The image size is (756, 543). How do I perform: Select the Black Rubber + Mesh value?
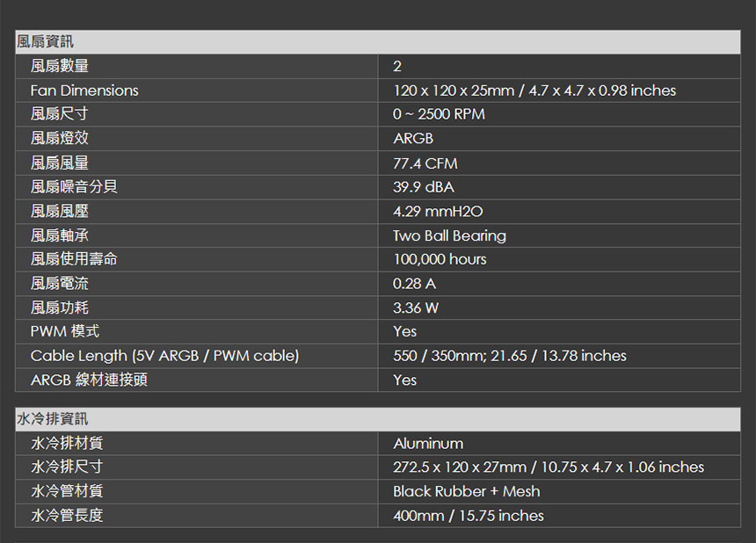pyautogui.click(x=466, y=491)
